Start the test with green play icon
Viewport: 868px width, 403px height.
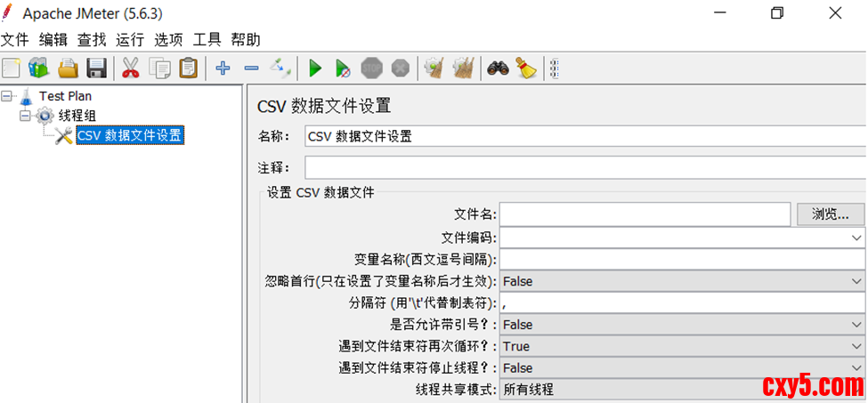click(x=315, y=69)
